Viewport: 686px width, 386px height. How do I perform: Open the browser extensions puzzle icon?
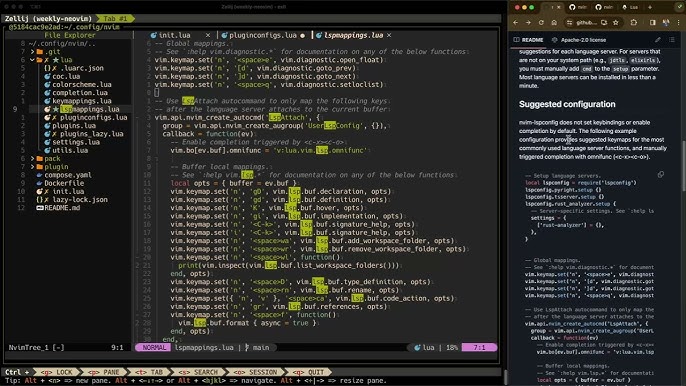tap(634, 23)
